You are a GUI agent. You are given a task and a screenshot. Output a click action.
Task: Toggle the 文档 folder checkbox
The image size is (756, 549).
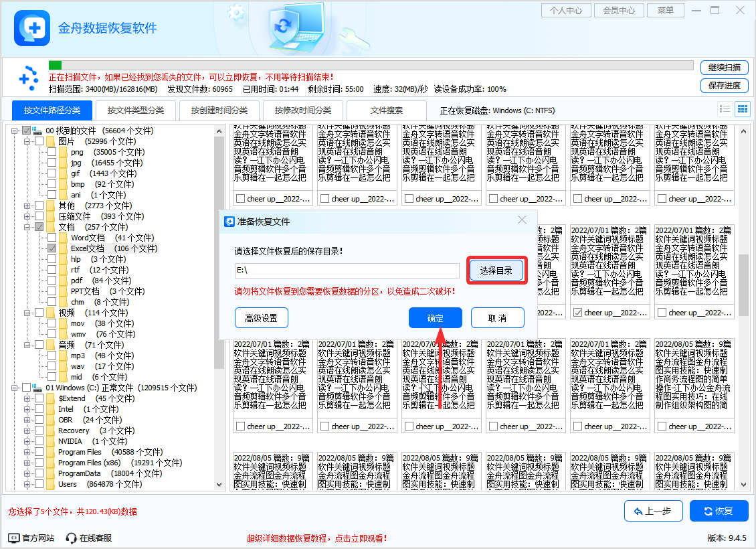39,227
